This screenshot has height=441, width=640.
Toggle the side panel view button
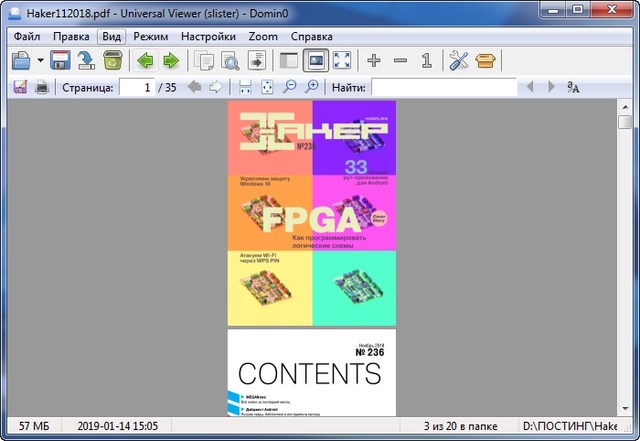pyautogui.click(x=290, y=61)
